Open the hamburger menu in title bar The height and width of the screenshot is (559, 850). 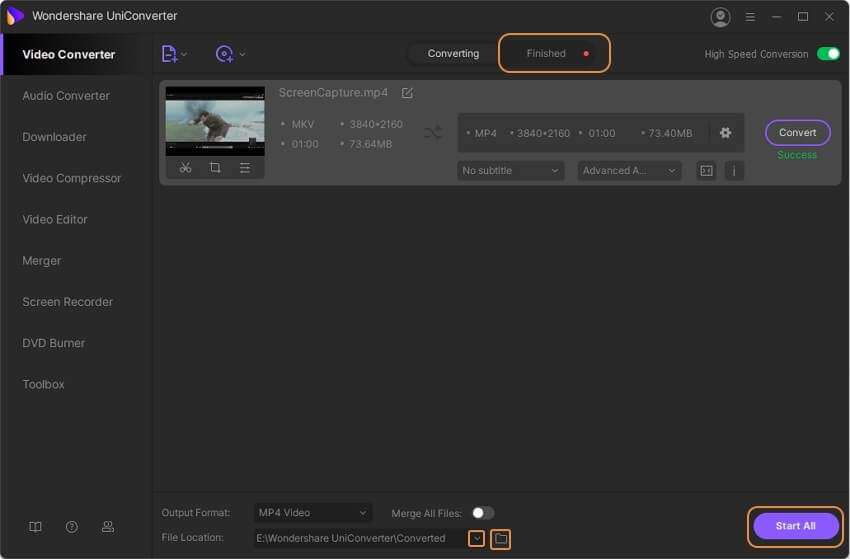[x=750, y=17]
